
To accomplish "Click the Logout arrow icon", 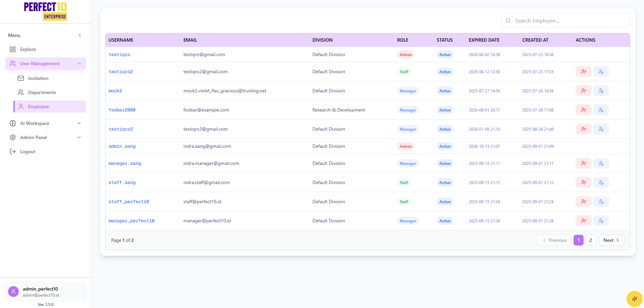I will pos(13,151).
